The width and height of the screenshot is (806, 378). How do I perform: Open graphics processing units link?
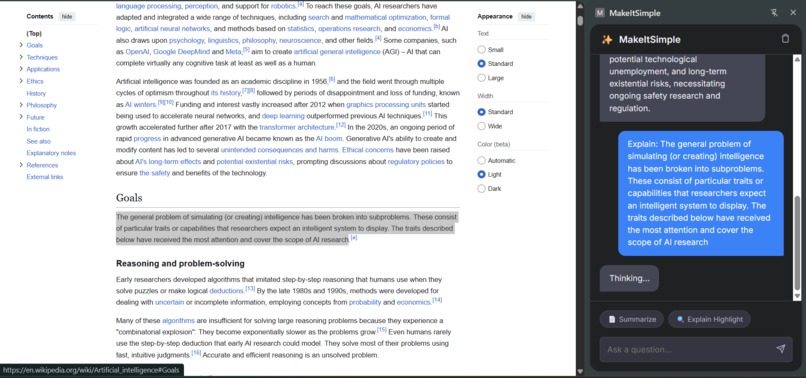coord(386,104)
